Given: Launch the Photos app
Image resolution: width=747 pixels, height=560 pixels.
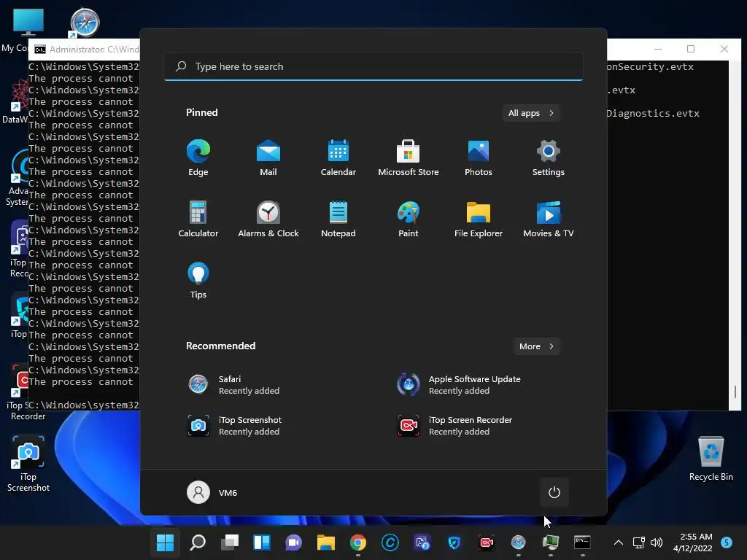Looking at the screenshot, I should [x=479, y=158].
